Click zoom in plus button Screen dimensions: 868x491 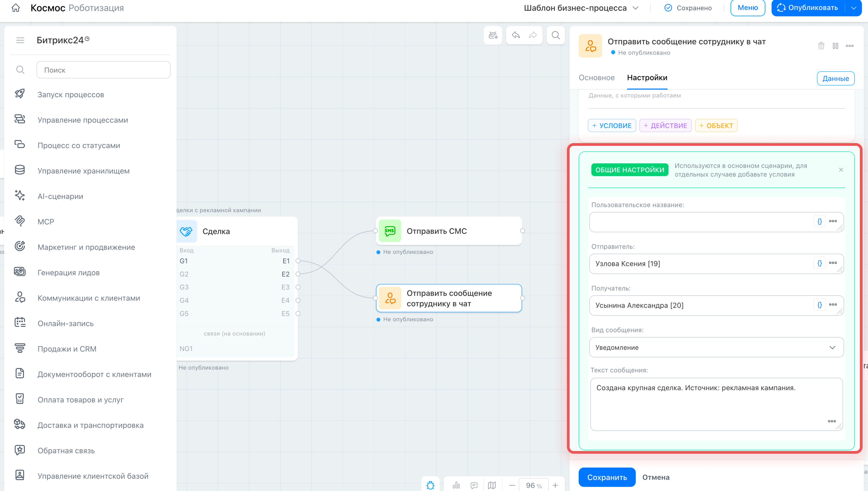click(555, 485)
